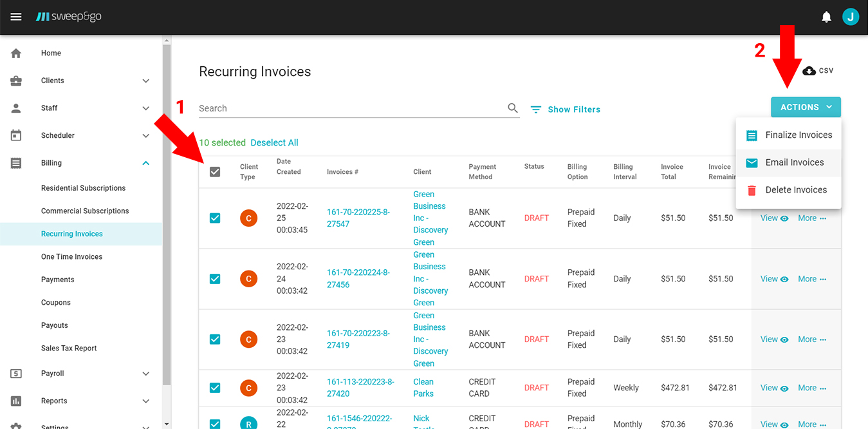Open the hamburger navigation menu
868x429 pixels.
point(16,17)
